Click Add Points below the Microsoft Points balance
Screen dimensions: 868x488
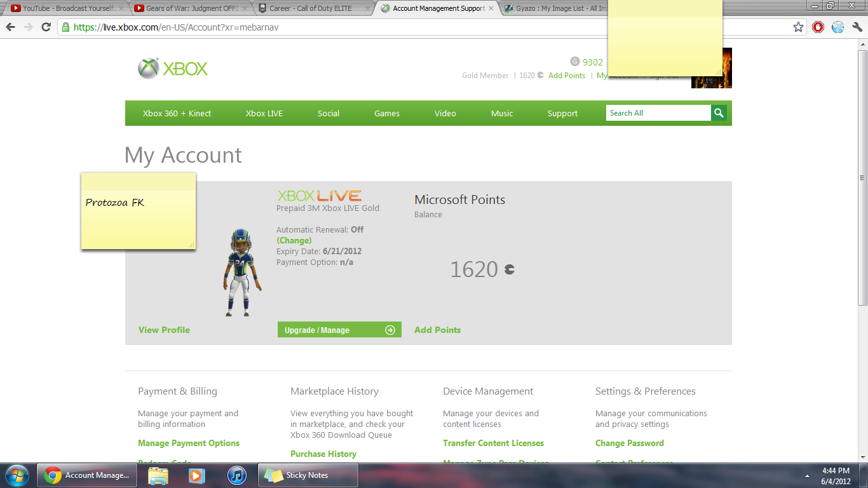438,330
